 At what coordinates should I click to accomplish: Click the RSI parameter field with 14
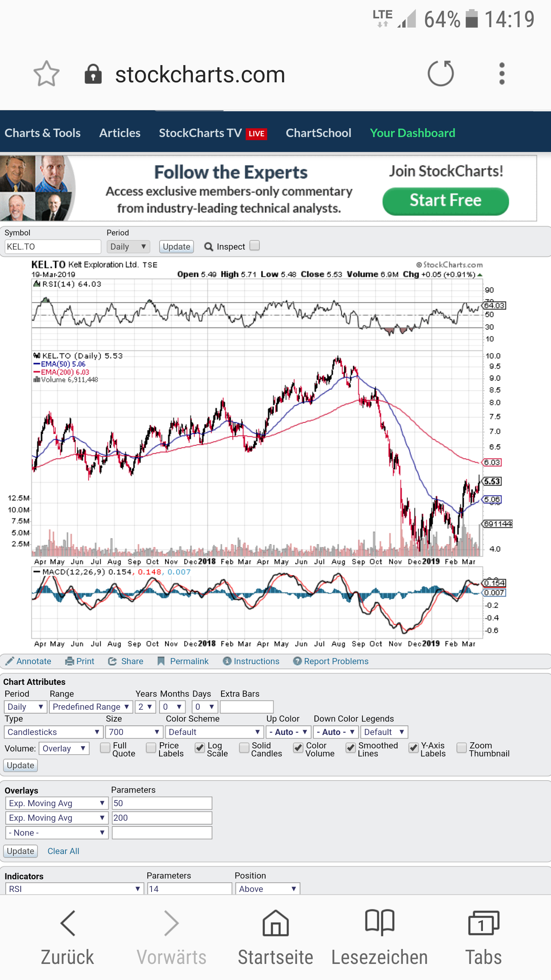tap(190, 889)
